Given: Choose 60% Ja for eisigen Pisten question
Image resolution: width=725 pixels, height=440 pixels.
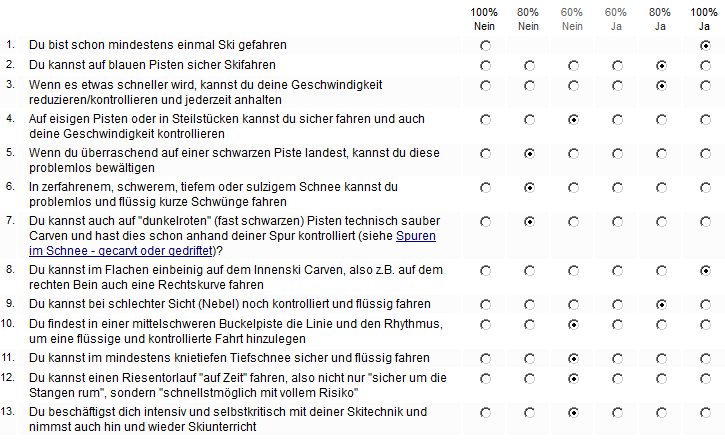Looking at the screenshot, I should 617,120.
